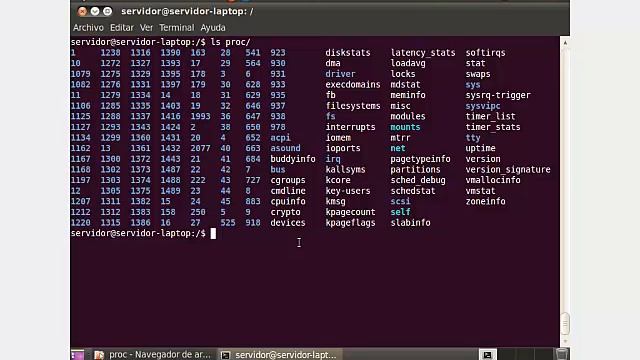Click the 'vmstat' entry
The width and height of the screenshot is (640, 360).
tap(480, 191)
